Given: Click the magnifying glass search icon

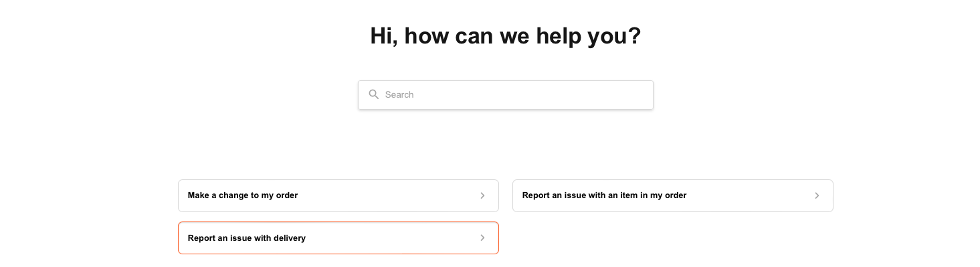Looking at the screenshot, I should click(x=374, y=94).
